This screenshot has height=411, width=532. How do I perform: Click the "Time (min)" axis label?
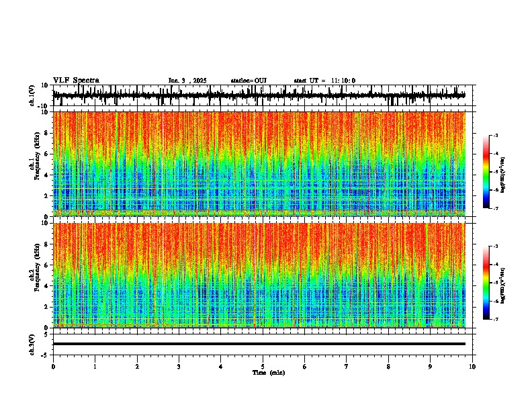pos(269,373)
